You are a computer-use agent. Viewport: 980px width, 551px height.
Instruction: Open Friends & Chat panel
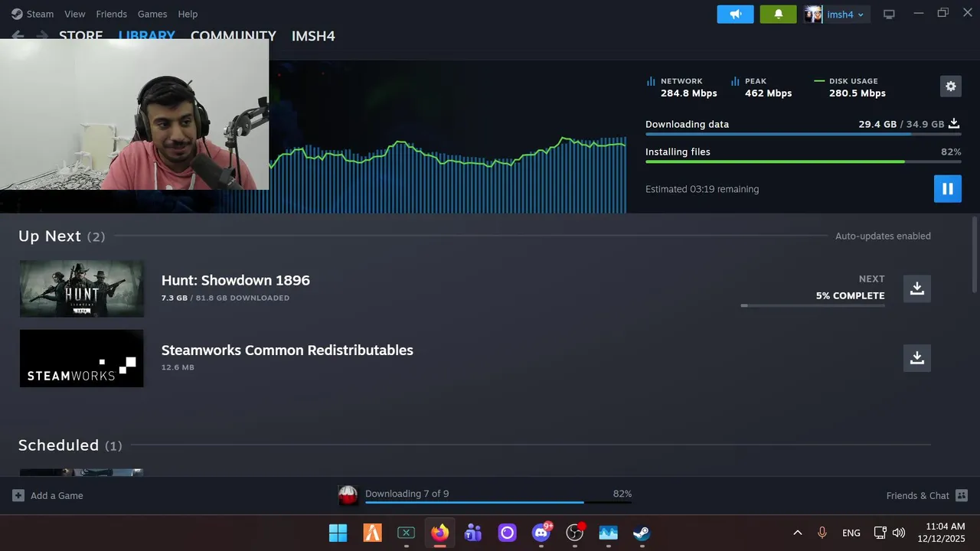coord(926,495)
